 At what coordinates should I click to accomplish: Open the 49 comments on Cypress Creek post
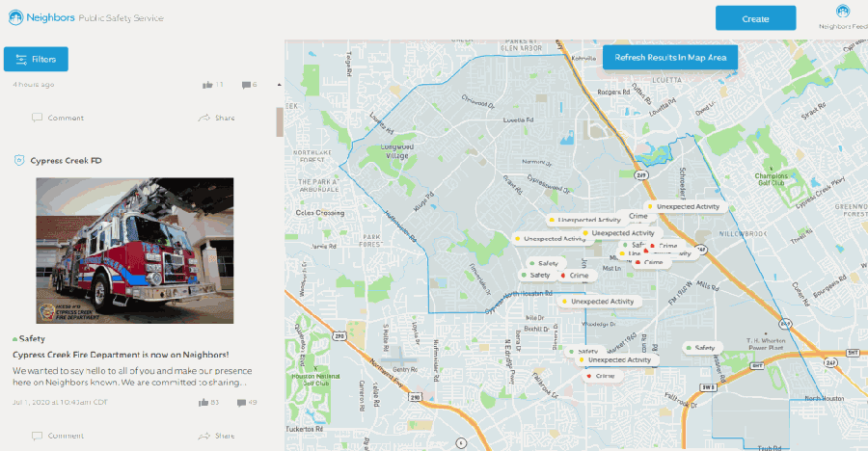click(247, 402)
